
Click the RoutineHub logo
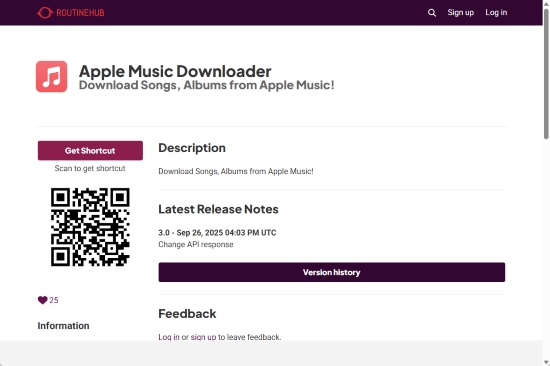tap(71, 13)
